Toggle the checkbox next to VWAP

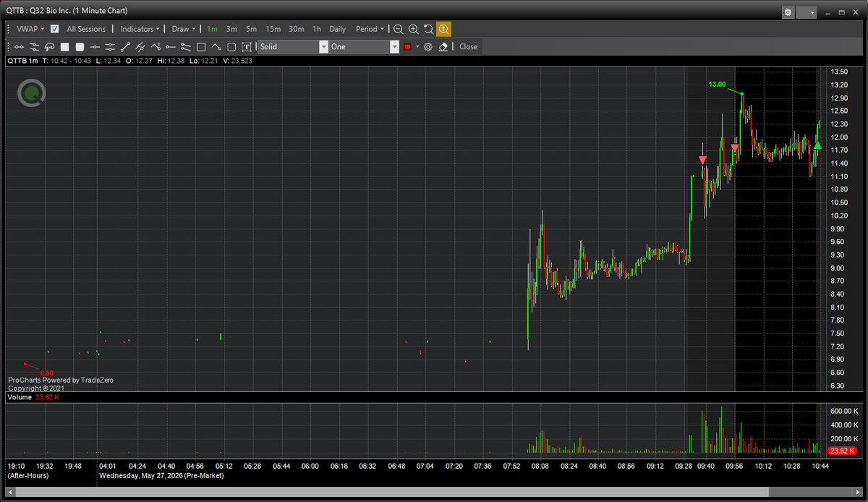point(55,29)
